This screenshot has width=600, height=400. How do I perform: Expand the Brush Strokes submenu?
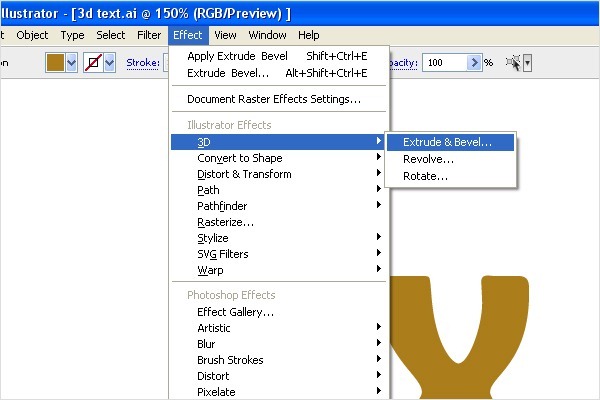click(278, 360)
